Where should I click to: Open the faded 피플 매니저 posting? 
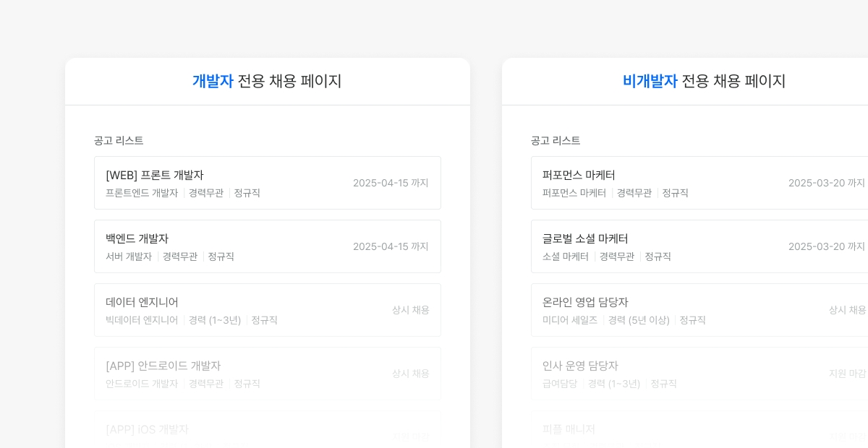coord(569,429)
